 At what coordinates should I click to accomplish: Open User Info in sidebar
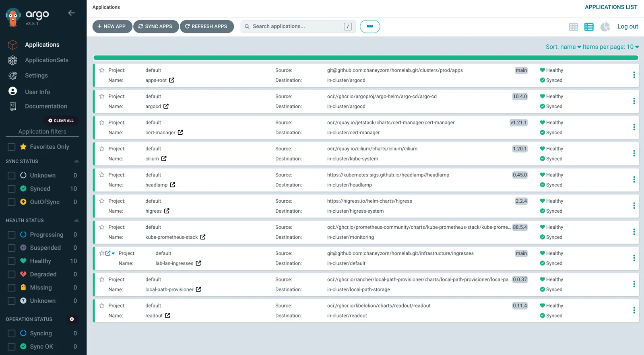(x=37, y=92)
